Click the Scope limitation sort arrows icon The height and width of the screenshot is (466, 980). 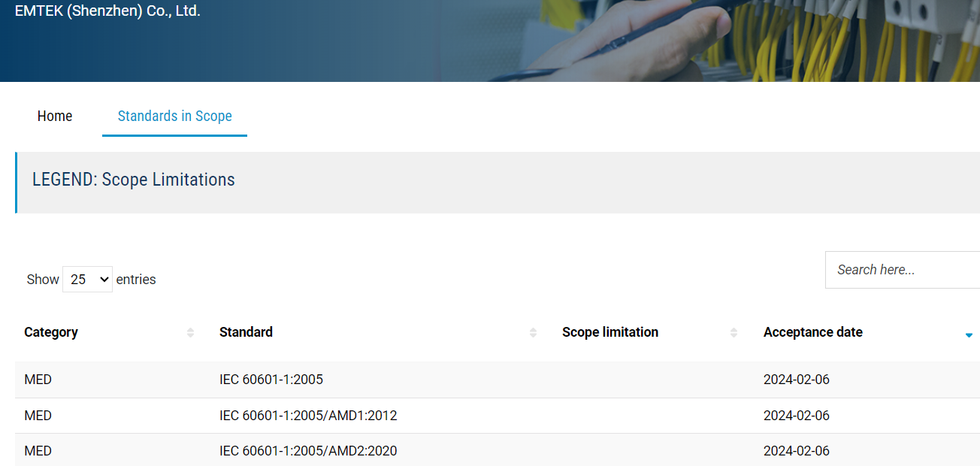pyautogui.click(x=734, y=332)
